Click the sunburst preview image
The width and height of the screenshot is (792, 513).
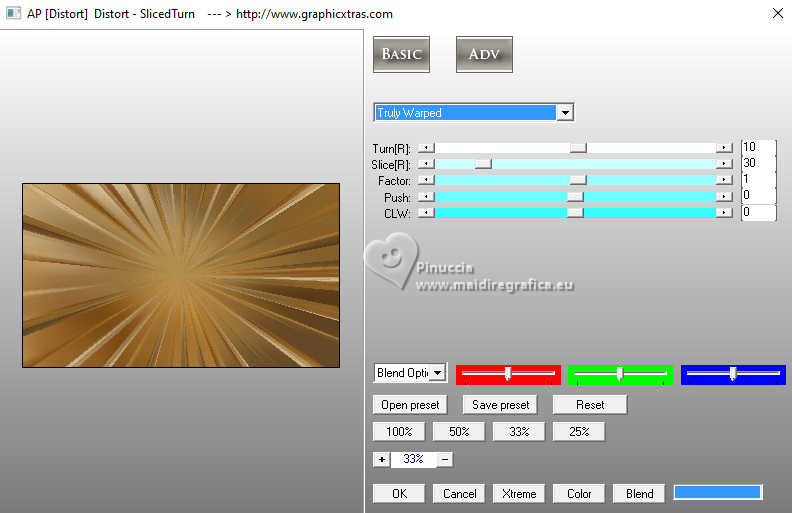(x=181, y=275)
